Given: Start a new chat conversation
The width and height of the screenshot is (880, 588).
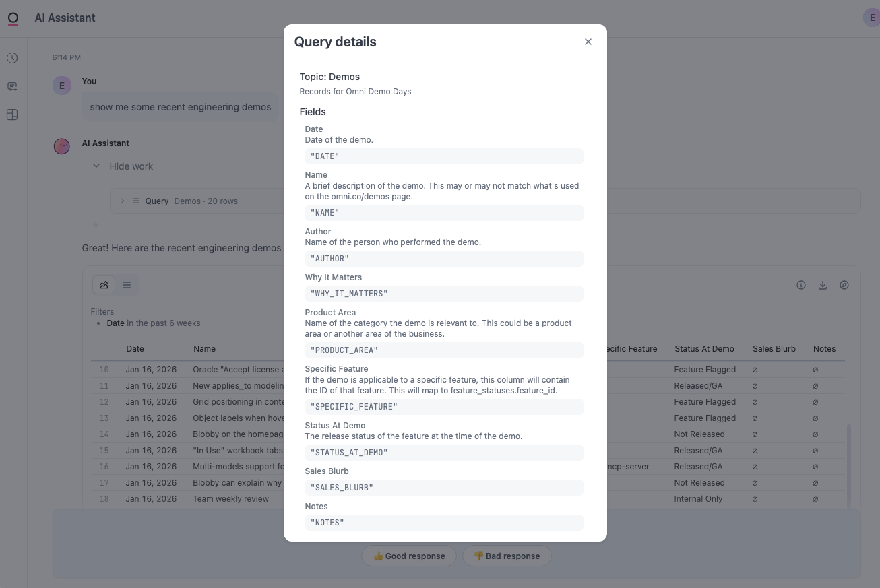Looking at the screenshot, I should (11, 86).
